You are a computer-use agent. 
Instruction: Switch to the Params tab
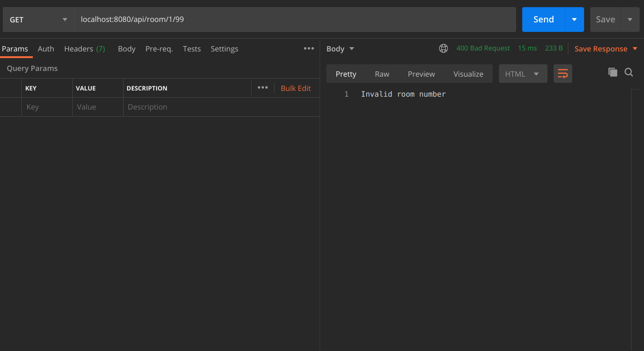tap(15, 49)
